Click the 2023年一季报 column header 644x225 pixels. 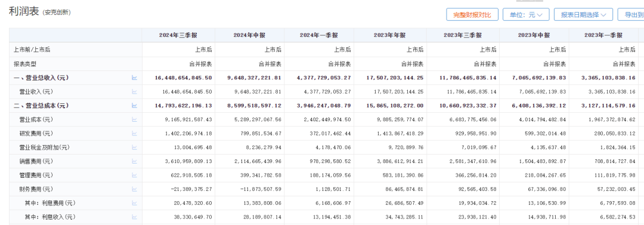[603, 35]
